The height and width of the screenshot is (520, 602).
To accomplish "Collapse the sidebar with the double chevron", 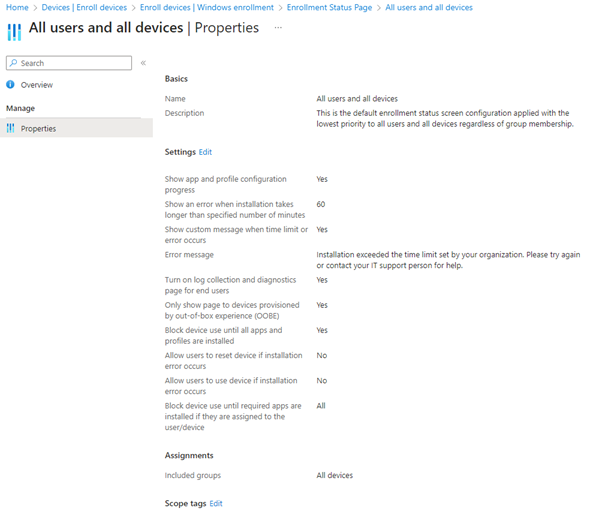I will coord(143,63).
